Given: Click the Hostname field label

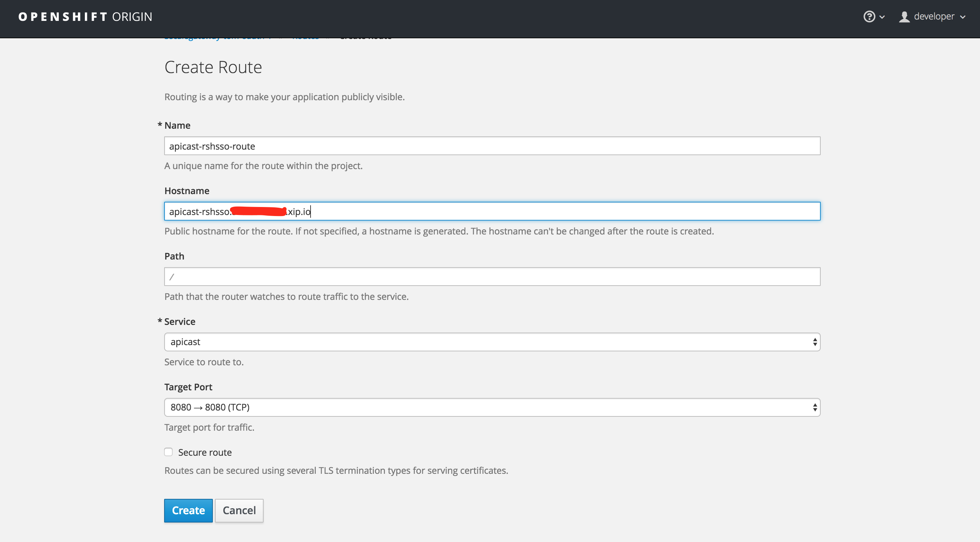Looking at the screenshot, I should click(187, 191).
